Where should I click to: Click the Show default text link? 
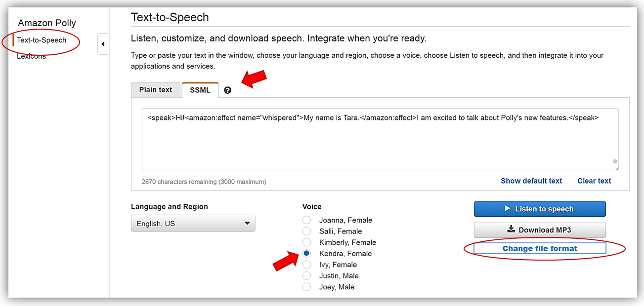click(531, 181)
